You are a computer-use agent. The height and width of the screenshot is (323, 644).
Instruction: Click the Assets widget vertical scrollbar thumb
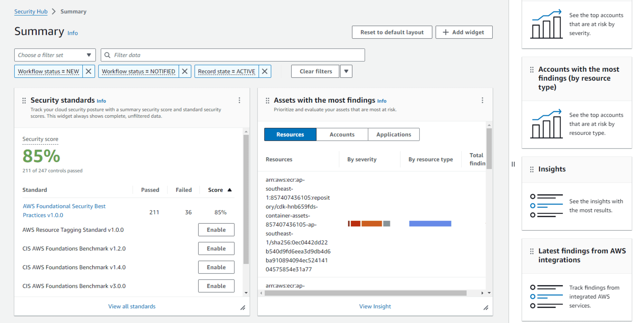pos(489,149)
